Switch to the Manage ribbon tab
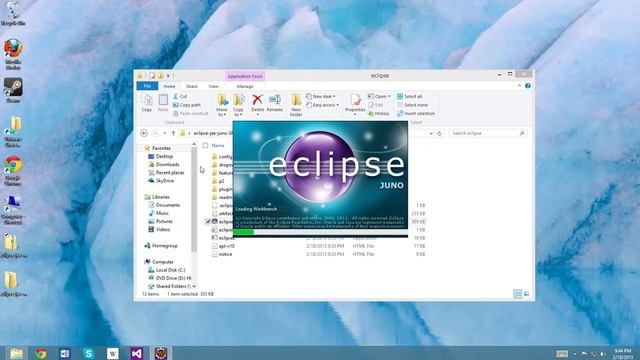Screen dimensions: 640x360 pyautogui.click(x=245, y=86)
